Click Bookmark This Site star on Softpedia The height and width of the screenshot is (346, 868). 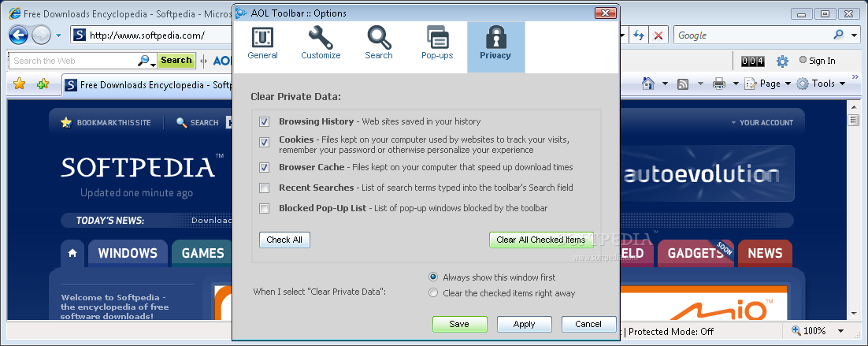tap(66, 122)
